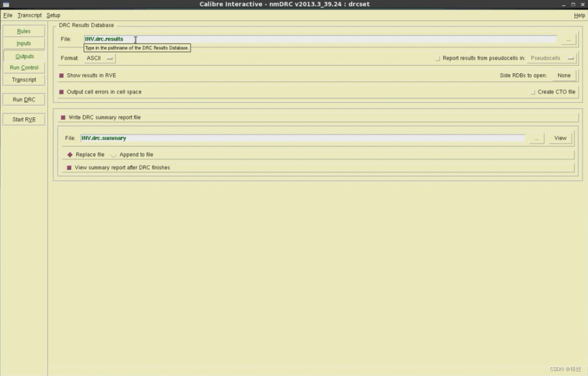This screenshot has height=376, width=588.
Task: Open the File menu
Action: tap(8, 15)
